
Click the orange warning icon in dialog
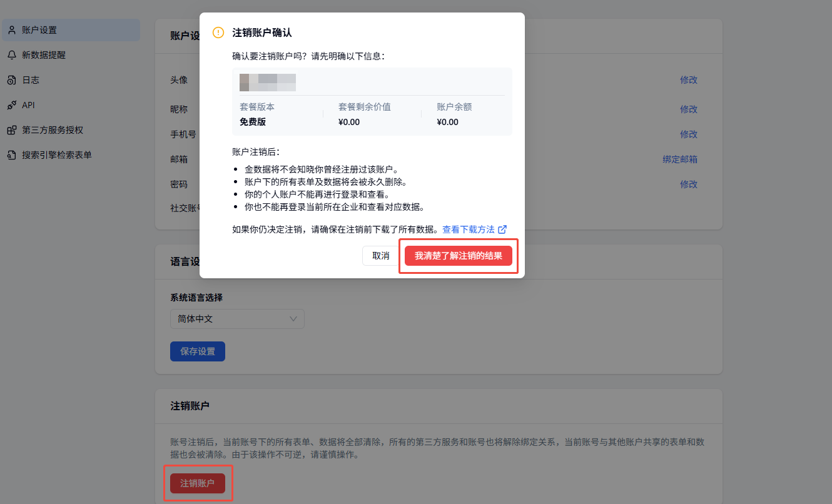pyautogui.click(x=218, y=33)
